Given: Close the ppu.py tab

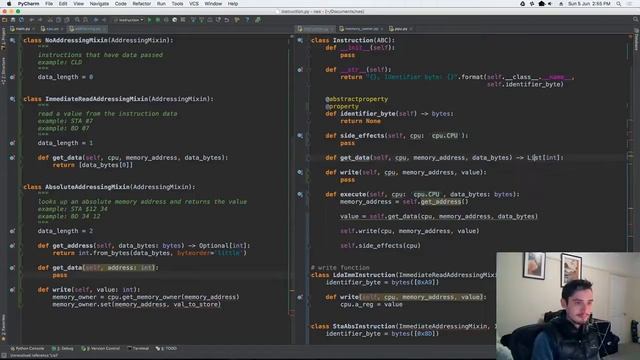Looking at the screenshot, I should click(411, 29).
